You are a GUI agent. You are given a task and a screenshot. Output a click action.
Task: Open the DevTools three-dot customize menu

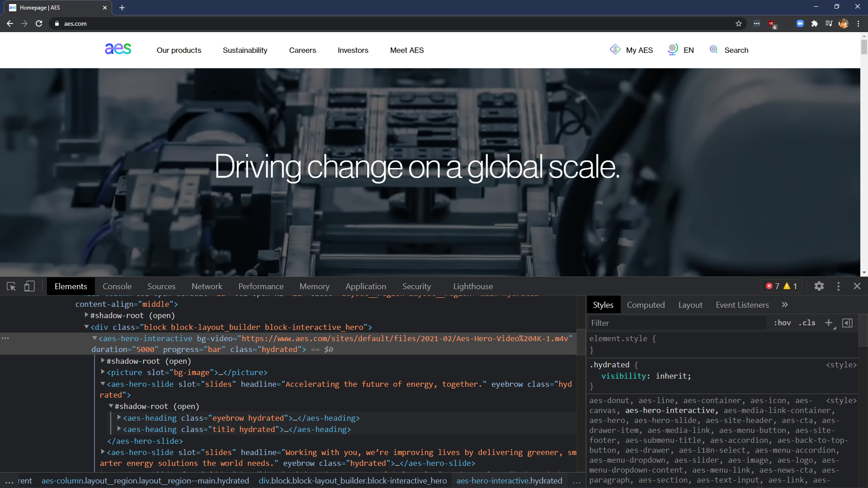pos(838,286)
